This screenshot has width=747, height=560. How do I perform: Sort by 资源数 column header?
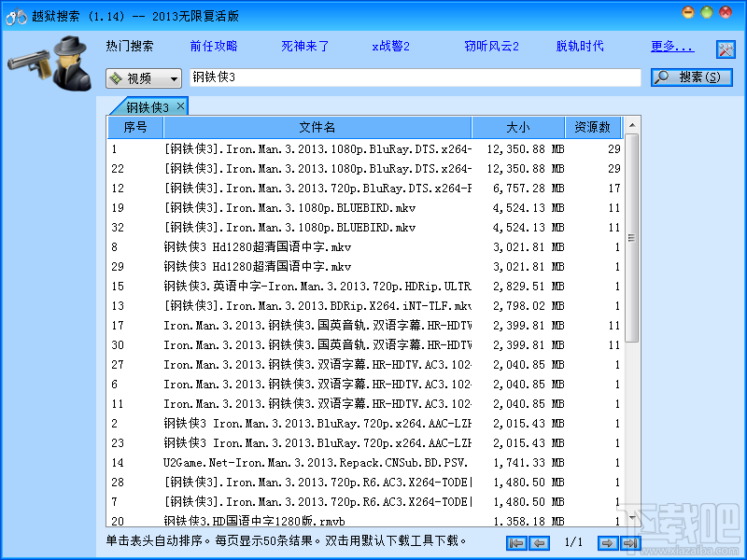pyautogui.click(x=593, y=127)
